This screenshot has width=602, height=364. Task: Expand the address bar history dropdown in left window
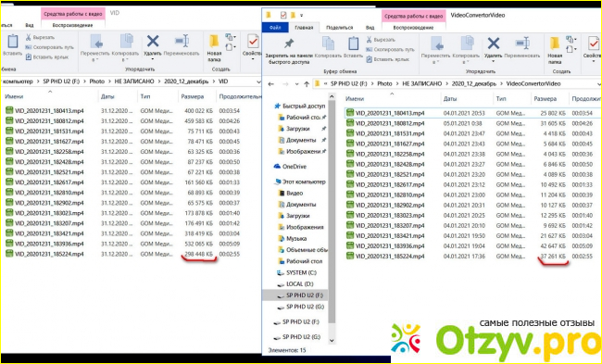coord(258,82)
